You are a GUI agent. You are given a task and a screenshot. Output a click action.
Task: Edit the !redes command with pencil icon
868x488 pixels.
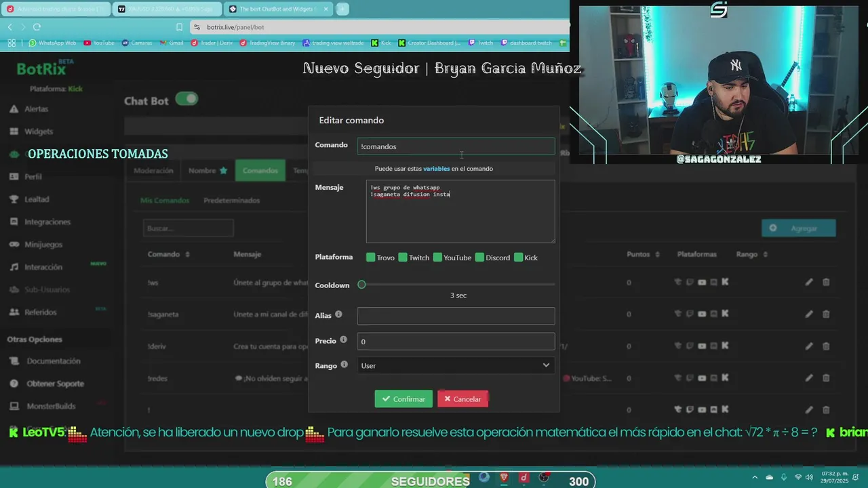click(x=809, y=378)
